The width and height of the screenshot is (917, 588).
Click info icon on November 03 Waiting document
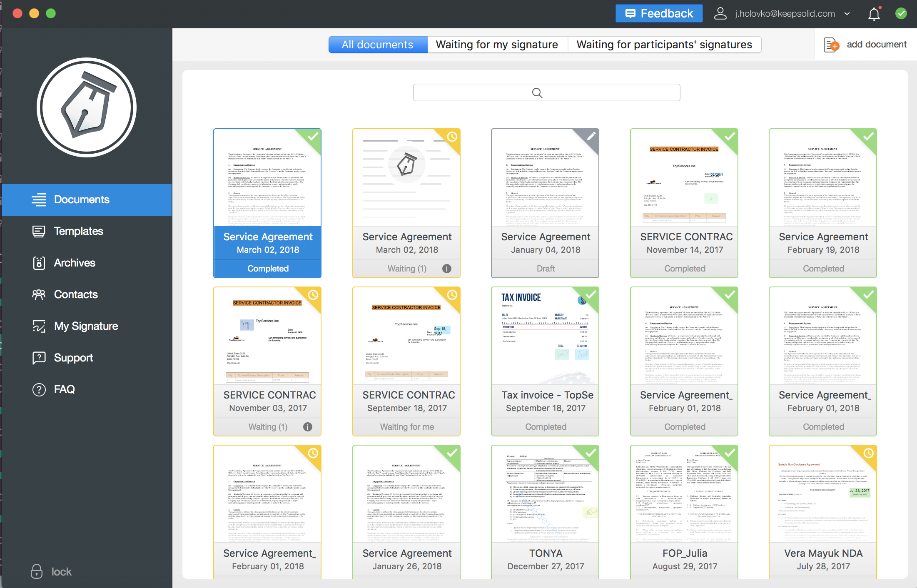307,427
